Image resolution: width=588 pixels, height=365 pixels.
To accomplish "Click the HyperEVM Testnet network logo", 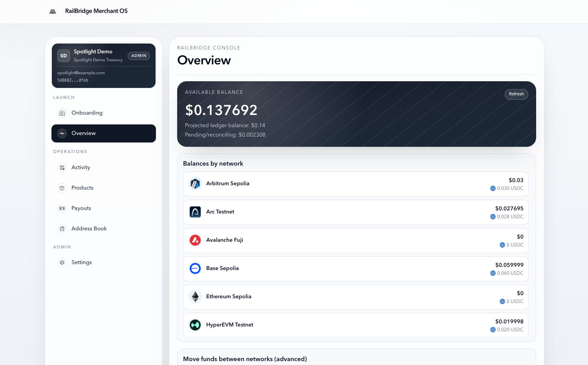I will tap(195, 325).
